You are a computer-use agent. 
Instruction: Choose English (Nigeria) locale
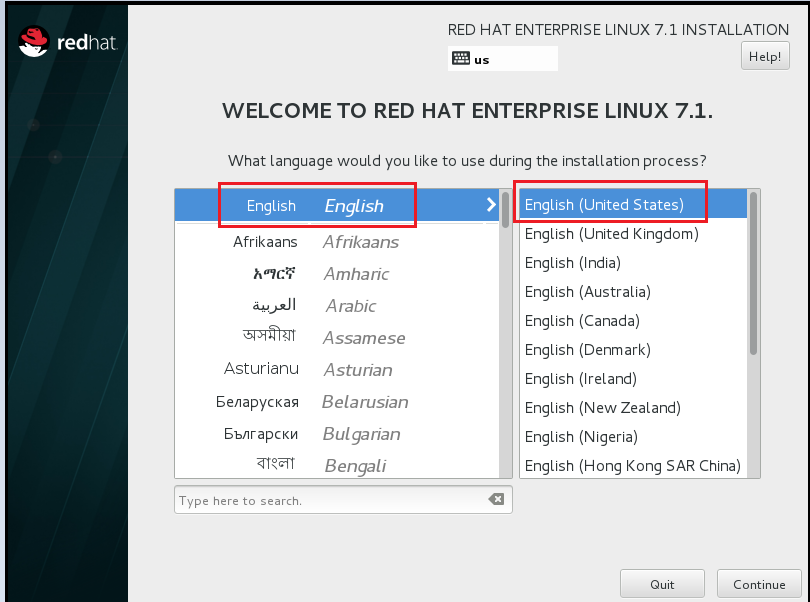633,436
